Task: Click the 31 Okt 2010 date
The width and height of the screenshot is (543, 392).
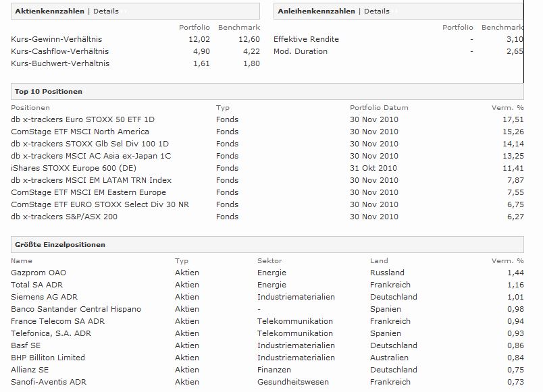Action: (373, 168)
